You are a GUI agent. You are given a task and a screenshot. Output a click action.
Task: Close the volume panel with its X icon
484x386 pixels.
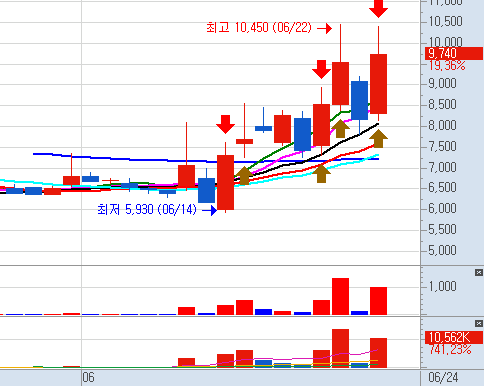(x=479, y=273)
